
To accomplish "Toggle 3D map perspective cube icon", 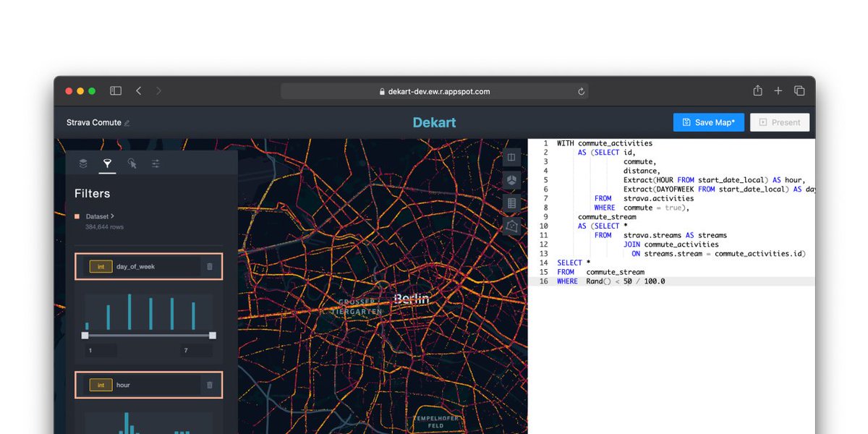I will click(x=511, y=180).
